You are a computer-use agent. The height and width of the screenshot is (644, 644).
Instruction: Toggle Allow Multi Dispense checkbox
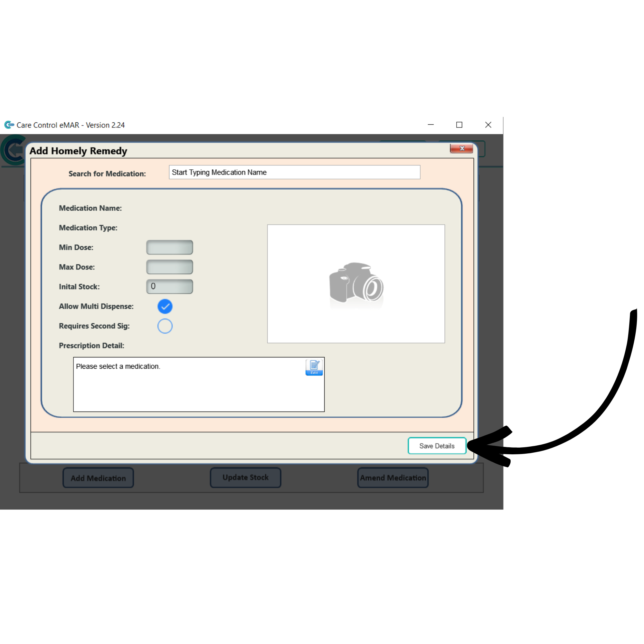(165, 306)
